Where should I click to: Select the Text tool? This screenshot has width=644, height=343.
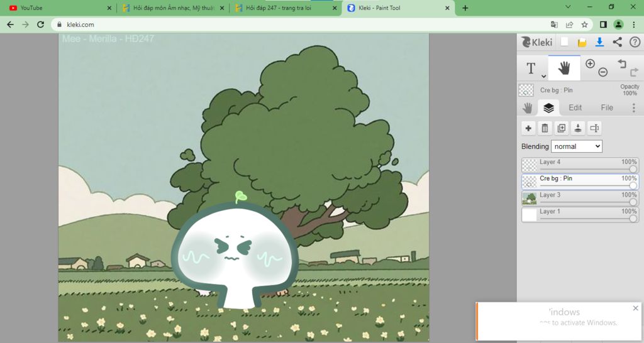click(531, 68)
